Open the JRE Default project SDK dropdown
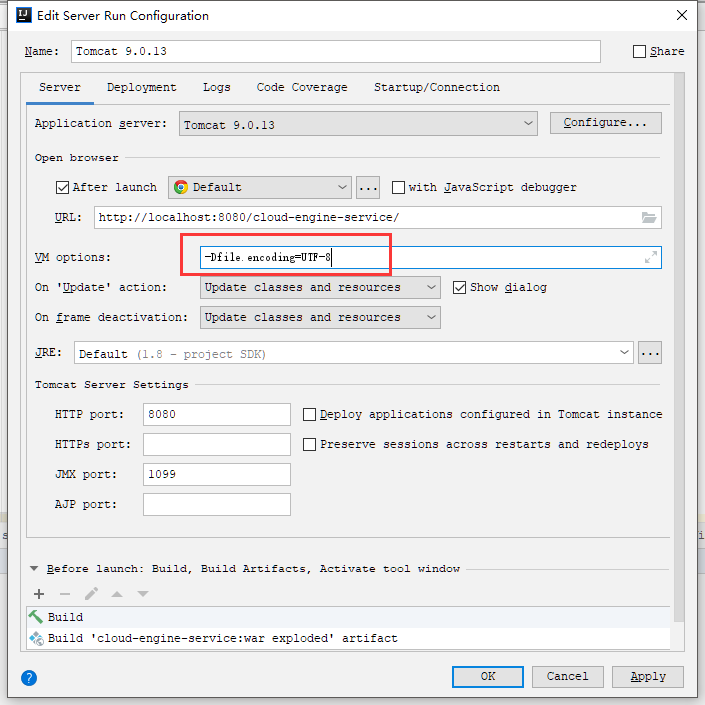Screen dimensions: 705x705 (x=354, y=352)
